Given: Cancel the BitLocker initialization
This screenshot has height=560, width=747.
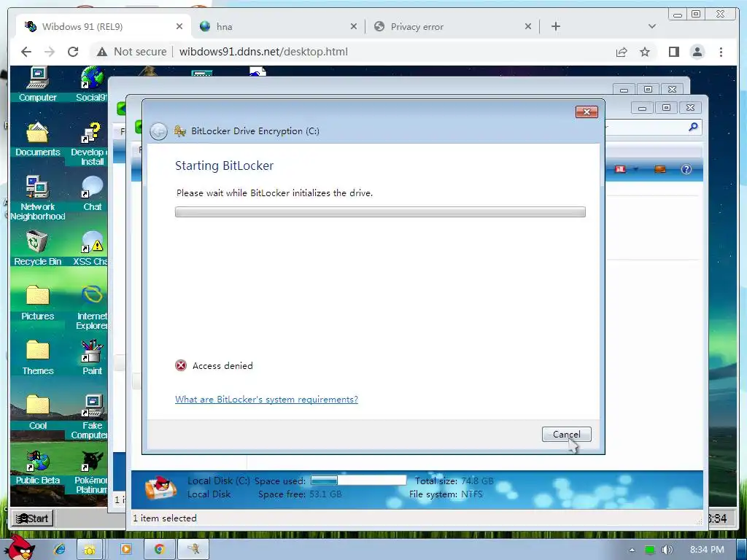Looking at the screenshot, I should coord(566,435).
